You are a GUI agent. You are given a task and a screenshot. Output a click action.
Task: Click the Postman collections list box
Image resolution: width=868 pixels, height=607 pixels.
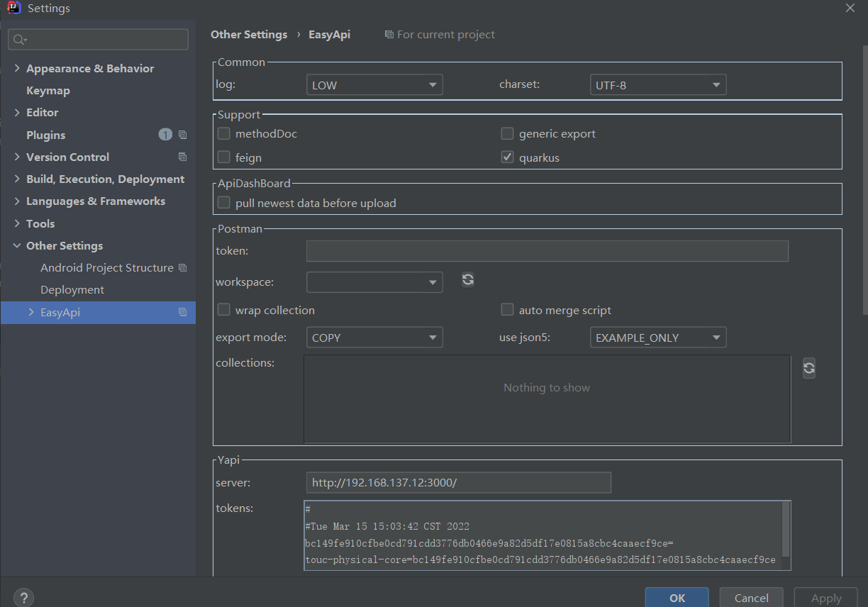547,399
